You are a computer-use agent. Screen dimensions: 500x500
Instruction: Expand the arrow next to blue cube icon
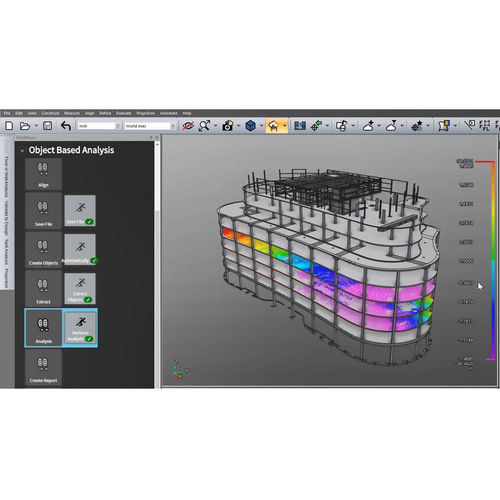261,126
